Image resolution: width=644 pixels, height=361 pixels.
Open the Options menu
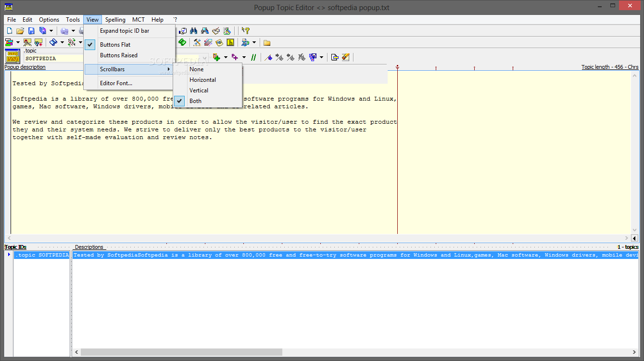(x=49, y=20)
